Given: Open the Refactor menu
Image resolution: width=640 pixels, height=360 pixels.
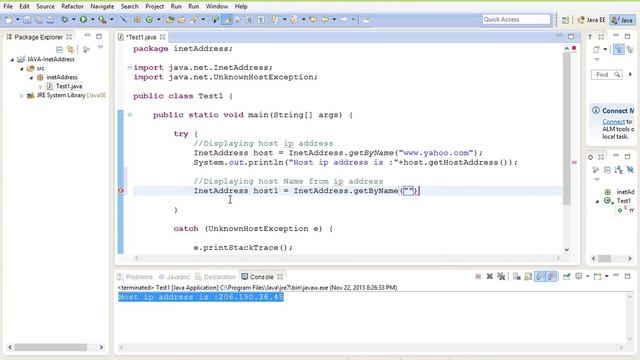Looking at the screenshot, I should [x=72, y=7].
